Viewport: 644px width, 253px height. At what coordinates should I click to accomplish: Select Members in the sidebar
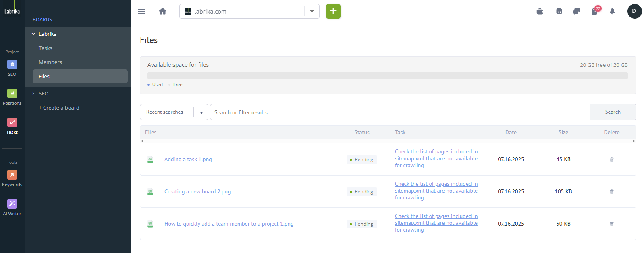(50, 62)
